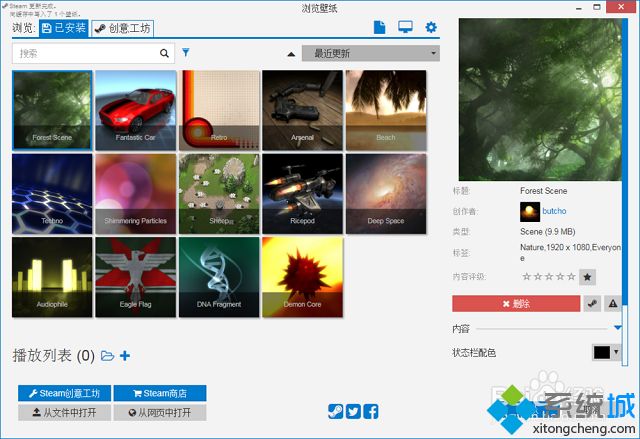Open Steam创意工坊 button
The width and height of the screenshot is (640, 439).
click(x=64, y=393)
